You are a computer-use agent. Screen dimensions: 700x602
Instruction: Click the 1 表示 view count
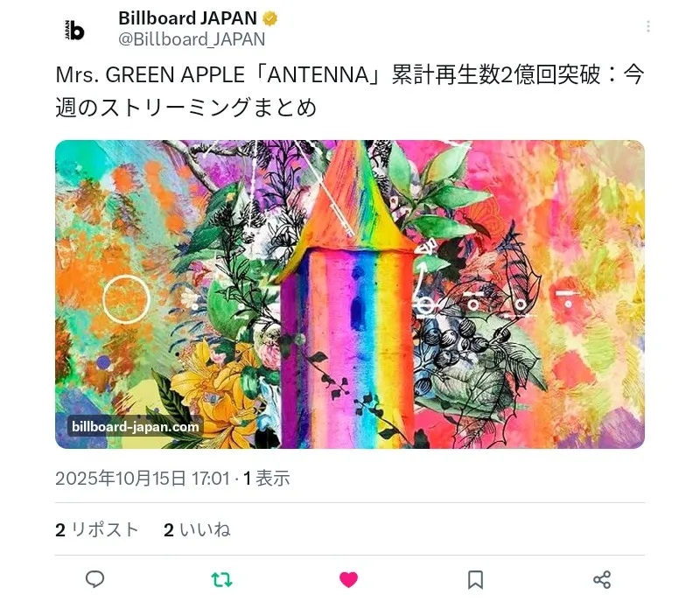tap(267, 479)
